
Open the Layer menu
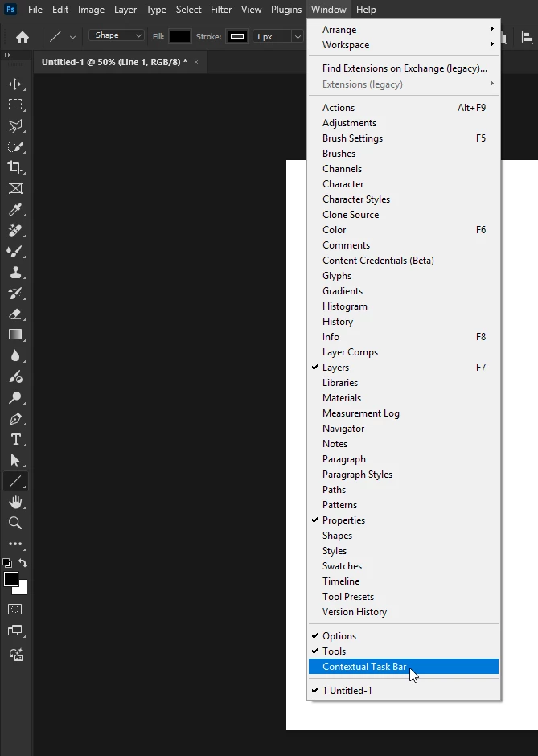[x=125, y=10]
